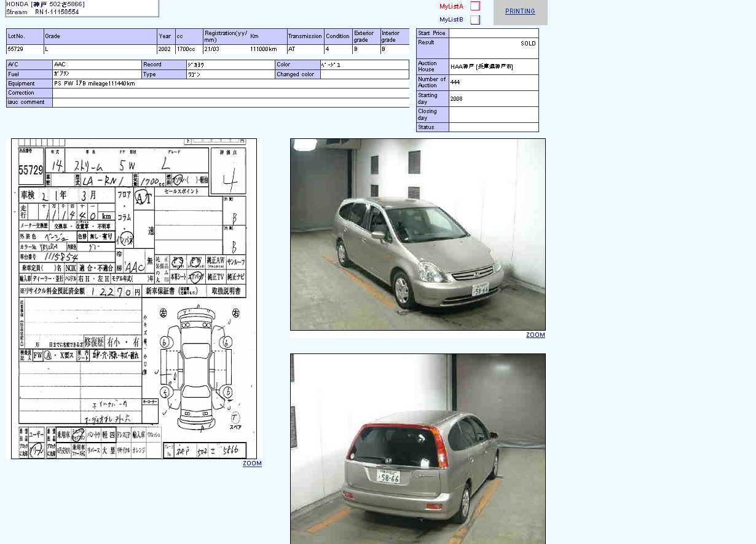This screenshot has height=544, width=756.
Task: Click the empty Start Price field
Action: pyautogui.click(x=494, y=33)
